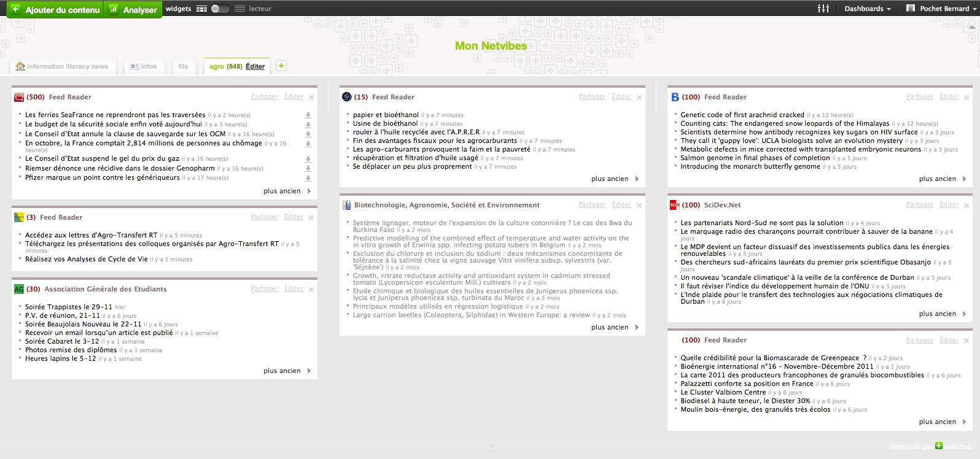Add a new tab with plus icon
Screen dimensions: 980x459
click(281, 66)
